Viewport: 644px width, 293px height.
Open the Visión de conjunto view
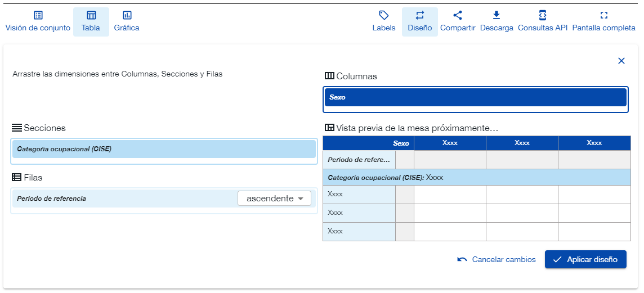click(x=38, y=22)
